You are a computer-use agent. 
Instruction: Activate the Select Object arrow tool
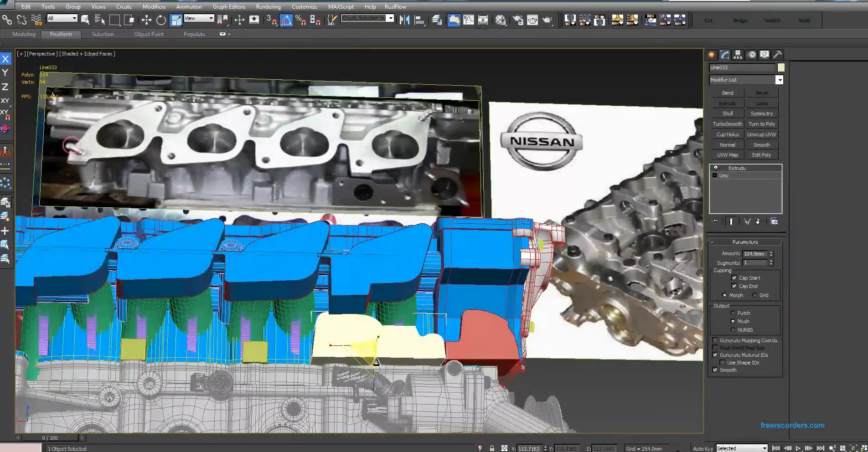85,20
